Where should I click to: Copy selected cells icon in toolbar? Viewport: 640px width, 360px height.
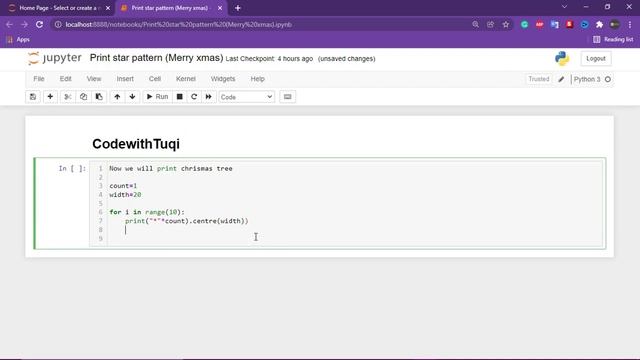pos(83,97)
